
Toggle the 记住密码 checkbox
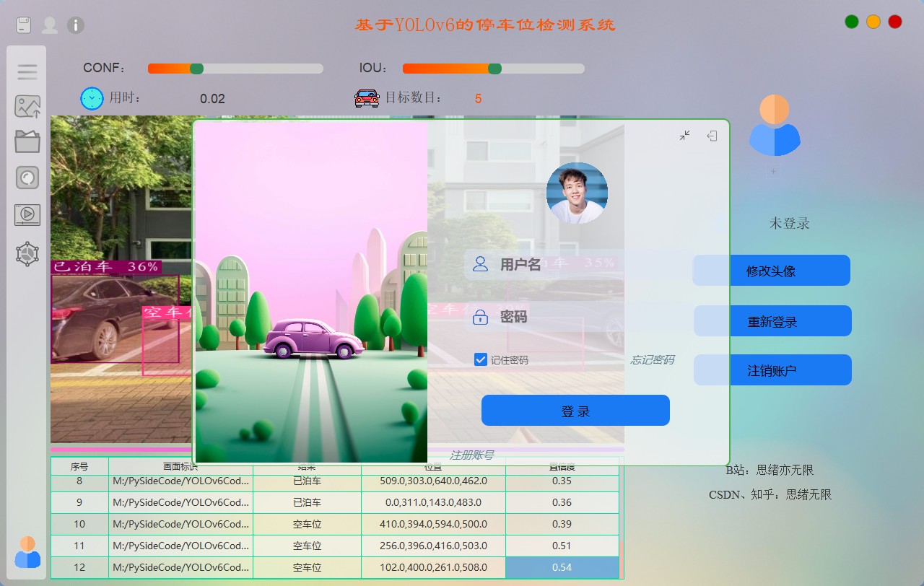[x=481, y=359]
